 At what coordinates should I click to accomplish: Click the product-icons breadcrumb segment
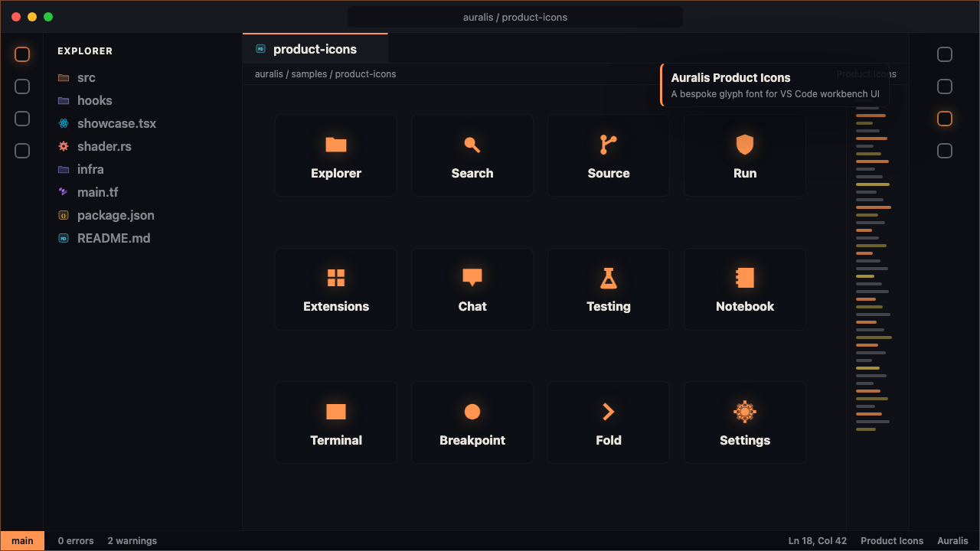(x=366, y=74)
